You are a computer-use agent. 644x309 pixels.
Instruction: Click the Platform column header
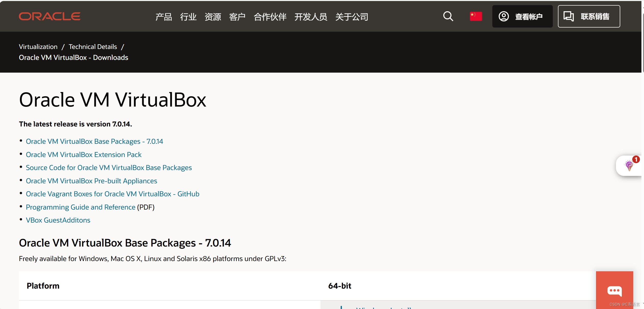pos(43,286)
